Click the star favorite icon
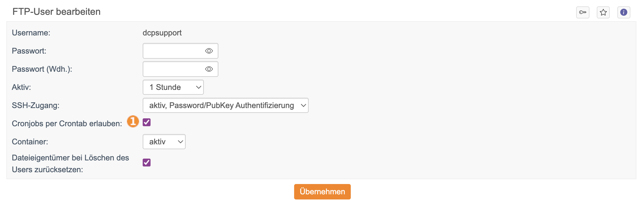 [x=603, y=12]
